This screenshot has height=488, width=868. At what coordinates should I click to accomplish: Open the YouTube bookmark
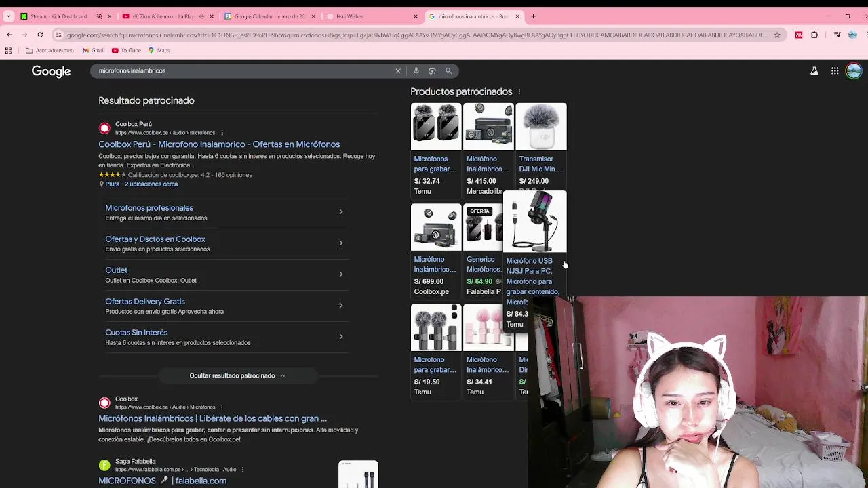126,50
